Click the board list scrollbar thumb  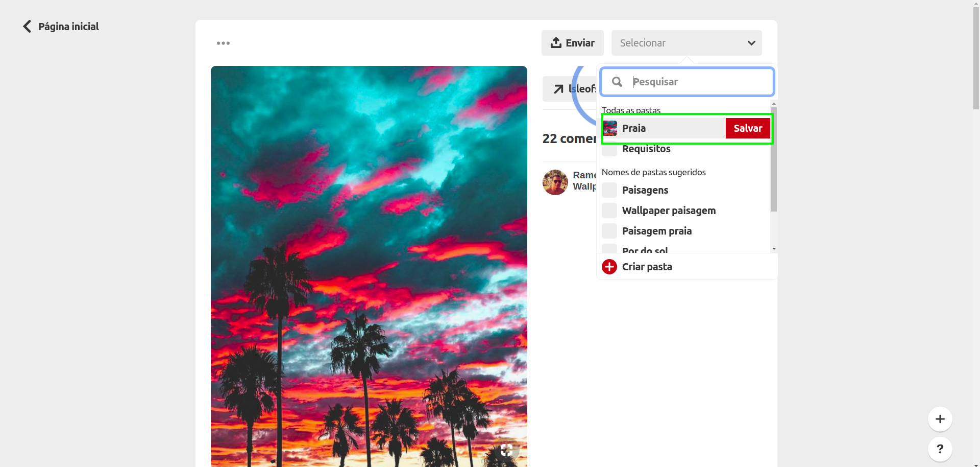(x=774, y=159)
